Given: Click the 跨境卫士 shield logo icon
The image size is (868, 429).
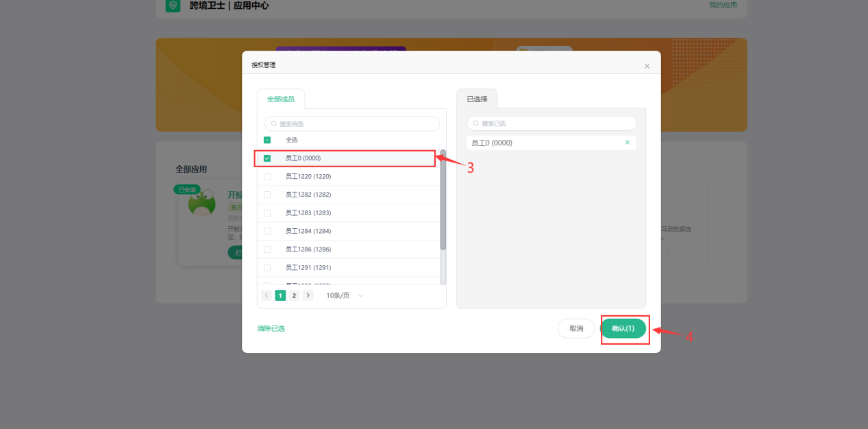Looking at the screenshot, I should coord(173,5).
